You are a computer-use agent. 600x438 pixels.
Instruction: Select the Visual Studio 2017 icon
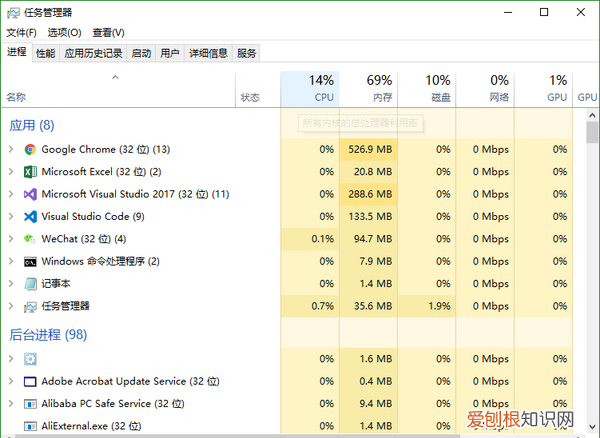[31, 194]
